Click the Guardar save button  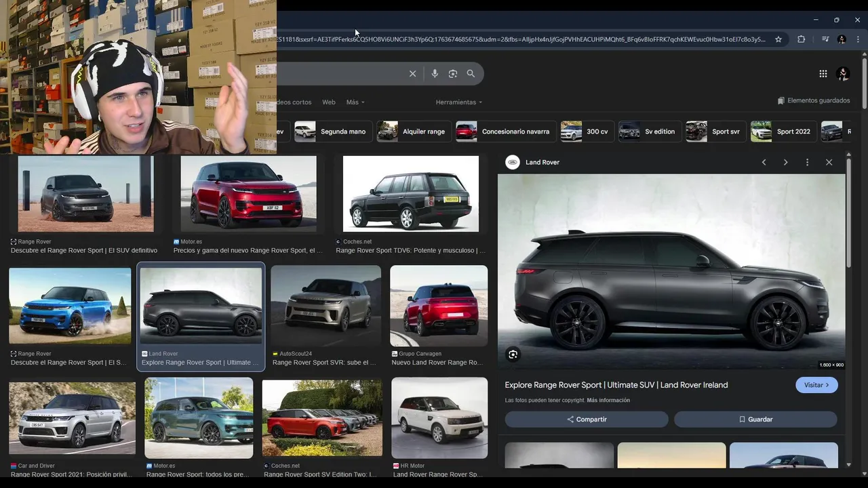755,420
